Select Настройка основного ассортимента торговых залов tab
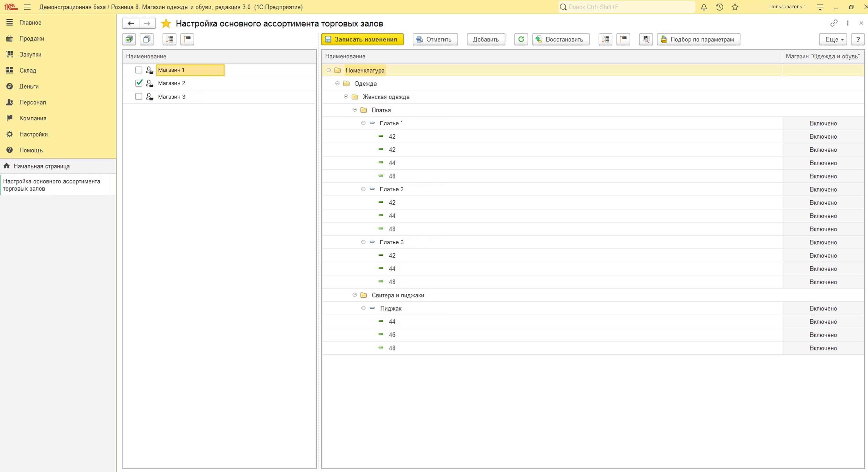Image resolution: width=868 pixels, height=472 pixels. point(58,185)
